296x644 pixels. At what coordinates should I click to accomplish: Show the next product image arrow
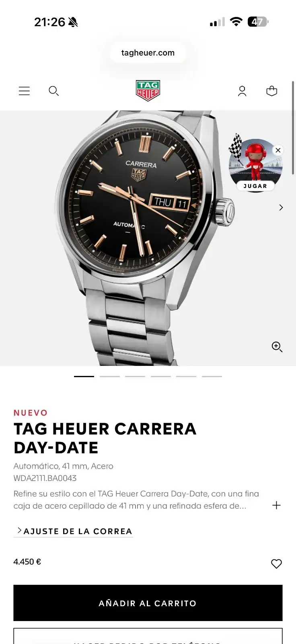point(281,207)
